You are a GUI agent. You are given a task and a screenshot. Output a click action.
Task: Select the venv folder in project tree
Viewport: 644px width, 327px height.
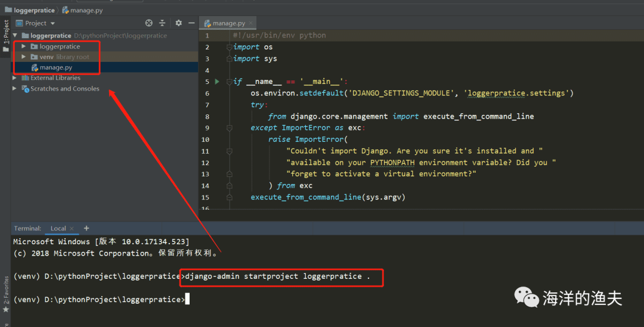(47, 57)
